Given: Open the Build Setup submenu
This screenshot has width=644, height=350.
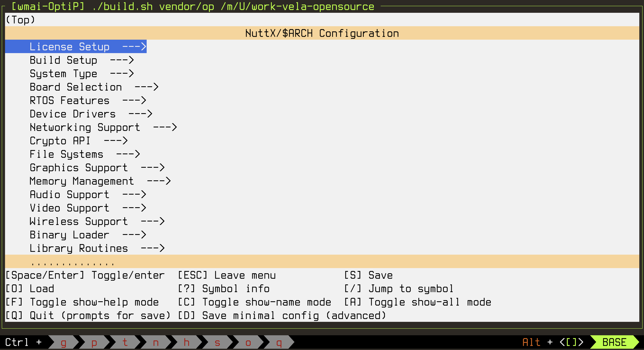Looking at the screenshot, I should pyautogui.click(x=82, y=60).
